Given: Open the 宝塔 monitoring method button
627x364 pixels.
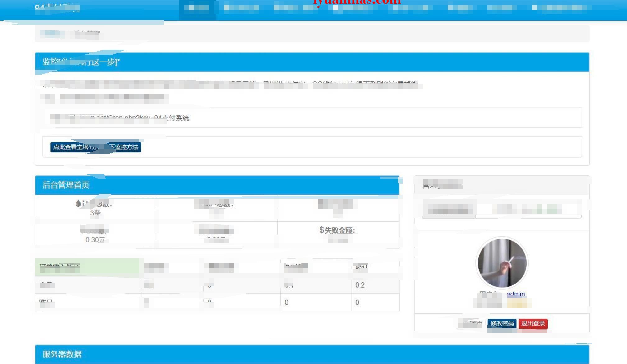Looking at the screenshot, I should pyautogui.click(x=95, y=147).
